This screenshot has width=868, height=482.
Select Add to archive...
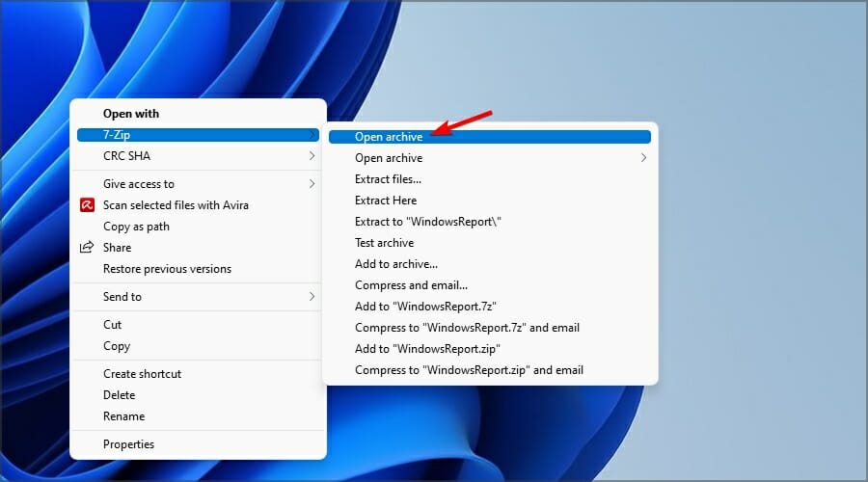tap(490, 264)
